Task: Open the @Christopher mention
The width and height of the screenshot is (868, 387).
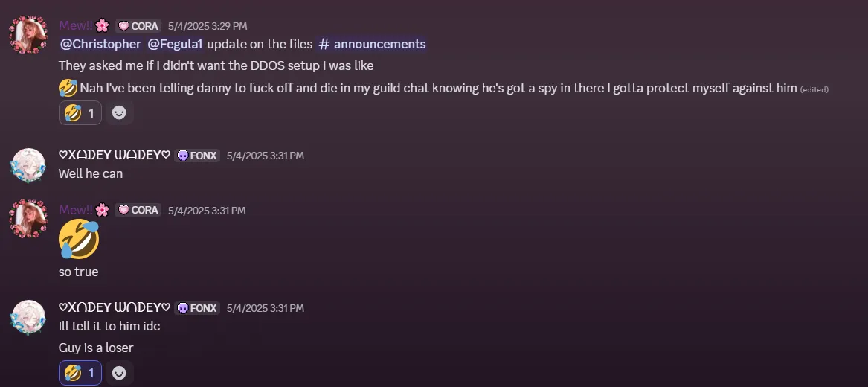Action: click(x=100, y=45)
